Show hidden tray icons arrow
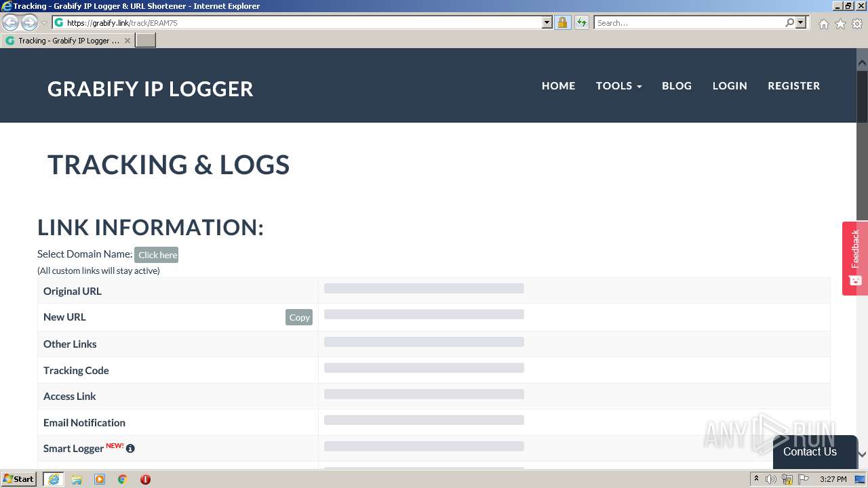This screenshot has width=868, height=488. (x=756, y=479)
